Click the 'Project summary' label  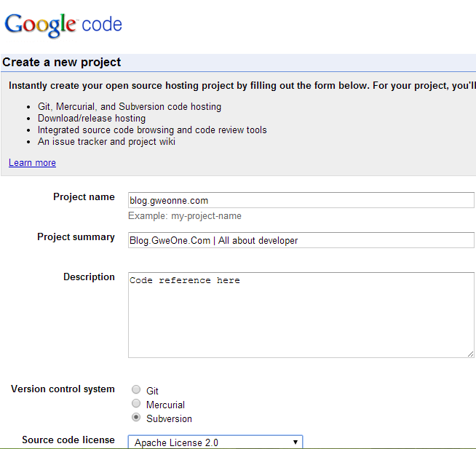click(x=76, y=237)
